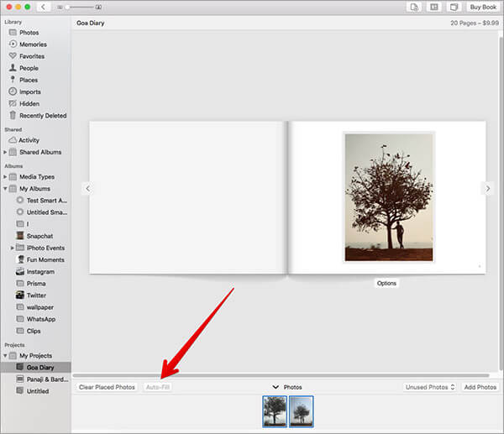504x434 pixels.
Task: Select the first tree thumbnail in tray
Action: tap(275, 411)
